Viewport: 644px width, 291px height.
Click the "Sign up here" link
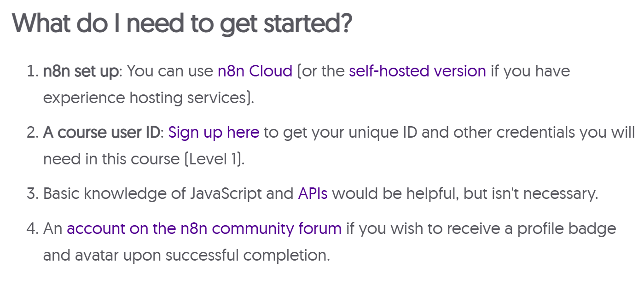[214, 133]
